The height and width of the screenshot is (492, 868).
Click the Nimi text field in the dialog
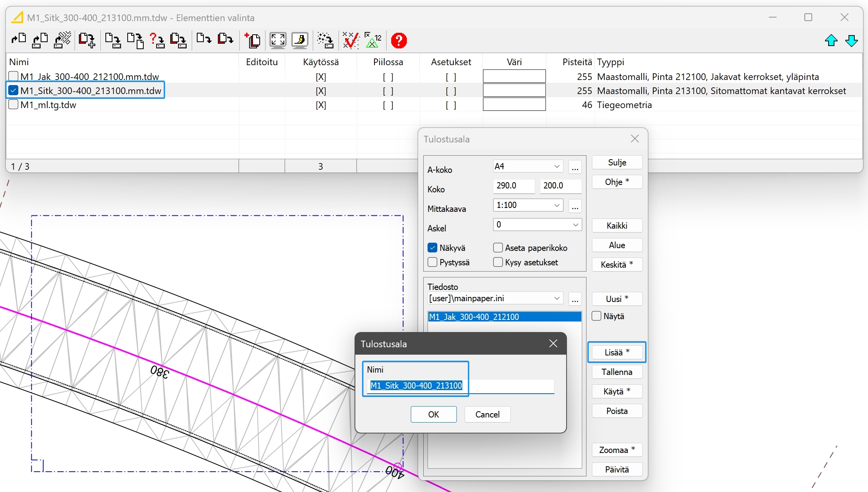(x=461, y=386)
